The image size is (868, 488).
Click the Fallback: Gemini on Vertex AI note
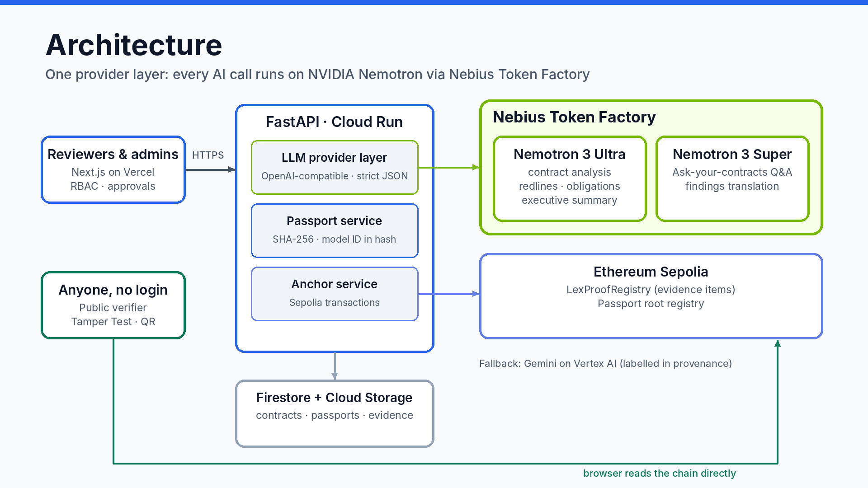tap(605, 363)
